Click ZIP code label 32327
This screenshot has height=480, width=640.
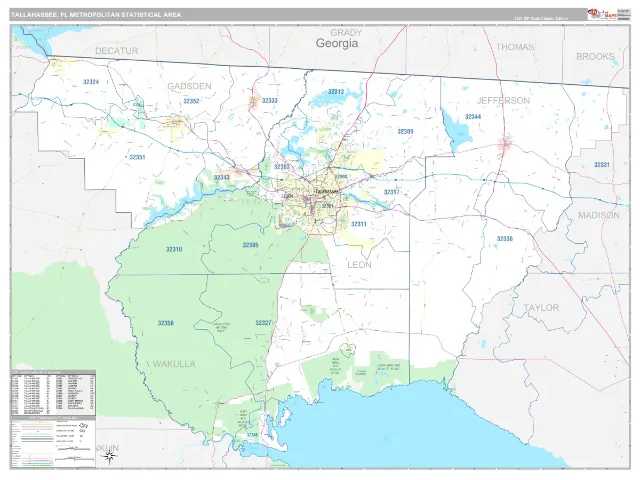click(x=263, y=323)
